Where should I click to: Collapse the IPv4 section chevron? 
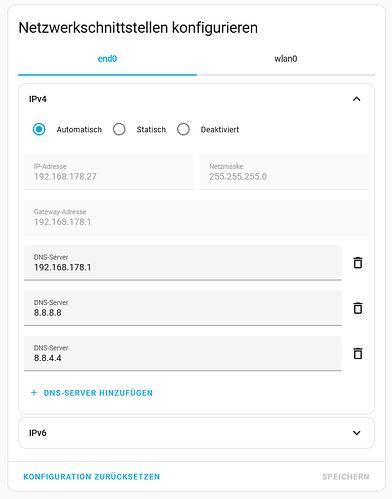357,99
